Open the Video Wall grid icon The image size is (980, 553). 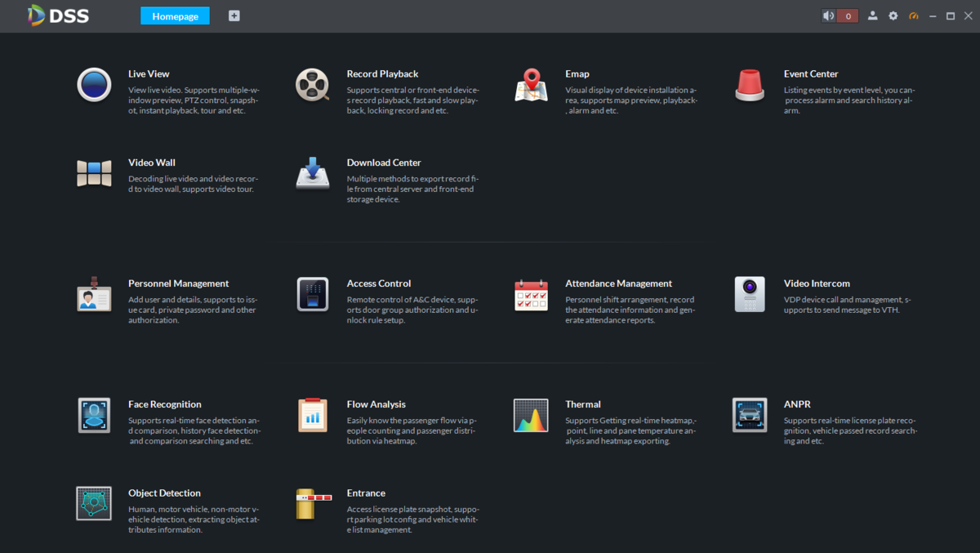(x=94, y=173)
